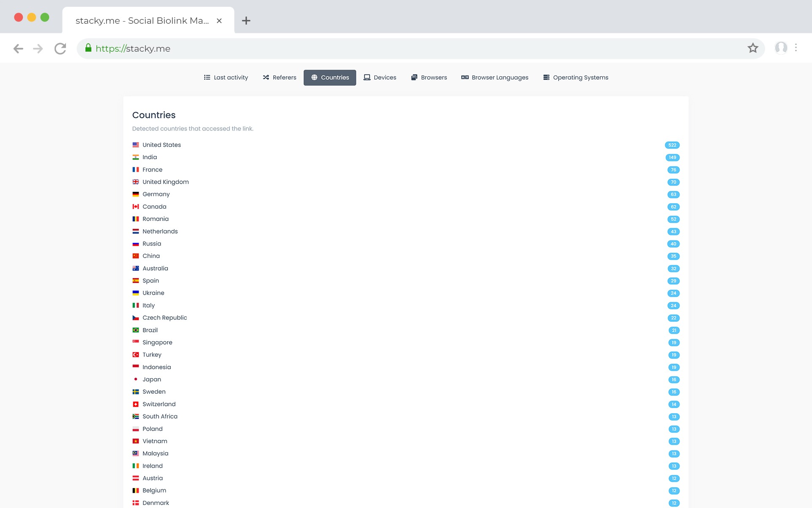The width and height of the screenshot is (812, 508).
Task: Close the stacky.me tab
Action: coord(219,21)
